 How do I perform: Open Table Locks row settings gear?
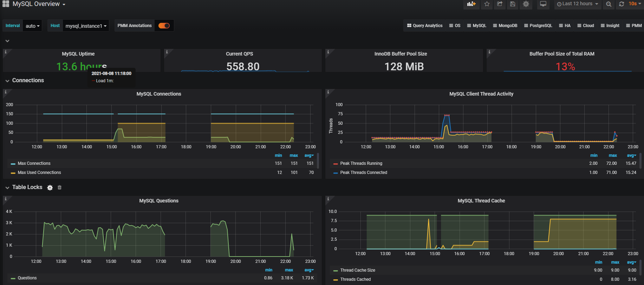[50, 188]
